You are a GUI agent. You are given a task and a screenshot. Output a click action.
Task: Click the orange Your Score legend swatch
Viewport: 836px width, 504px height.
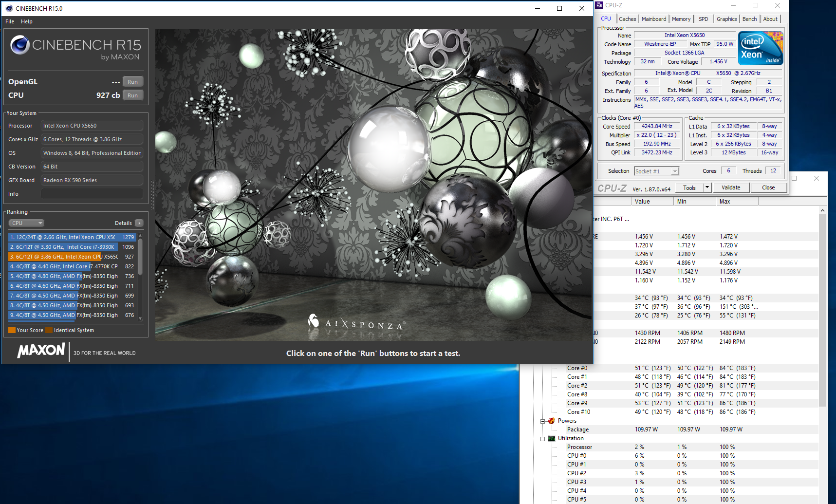pyautogui.click(x=12, y=330)
